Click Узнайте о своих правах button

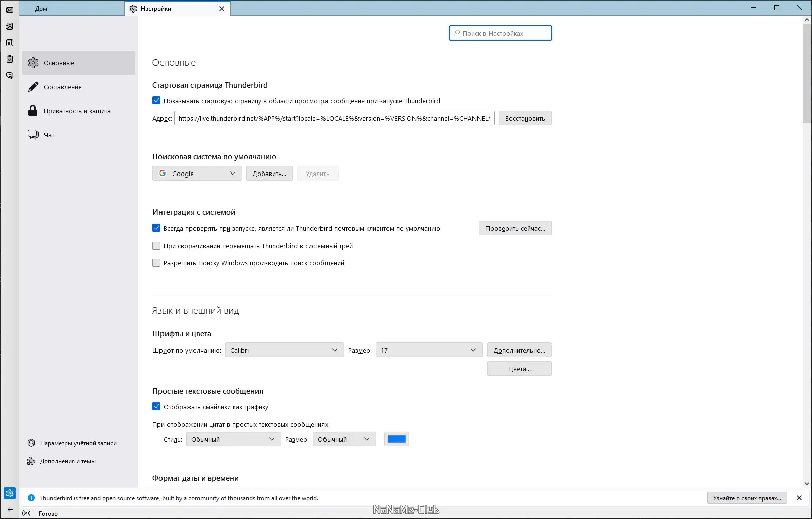click(747, 498)
